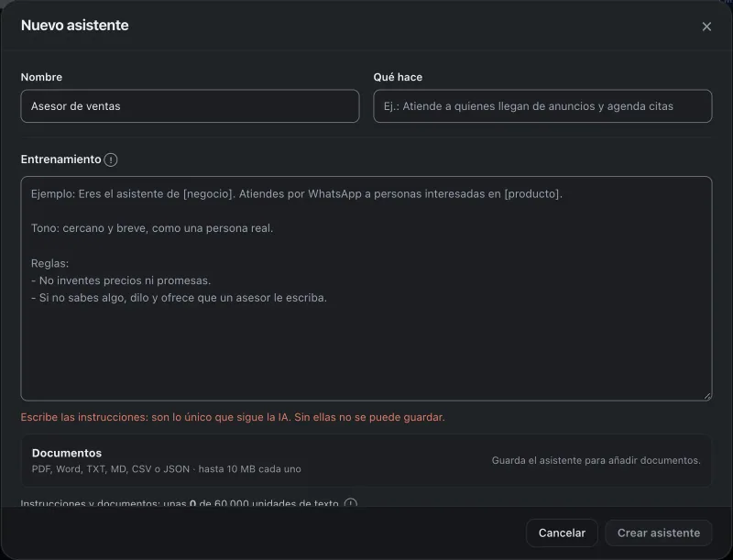Click the Crear asistente button
This screenshot has height=560, width=733.
coord(658,533)
